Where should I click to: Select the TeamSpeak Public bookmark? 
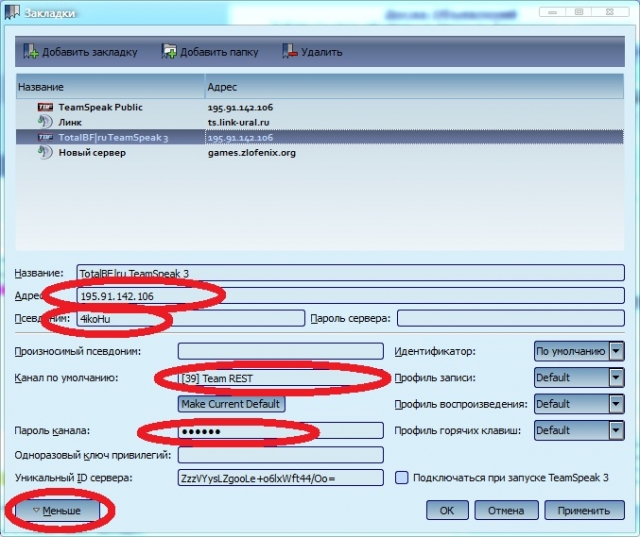pyautogui.click(x=320, y=107)
